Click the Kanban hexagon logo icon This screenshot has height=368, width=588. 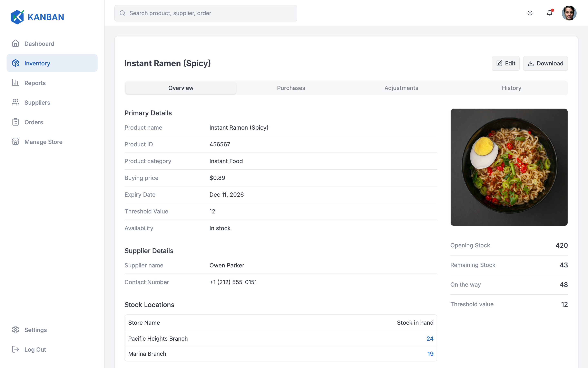[x=17, y=17]
